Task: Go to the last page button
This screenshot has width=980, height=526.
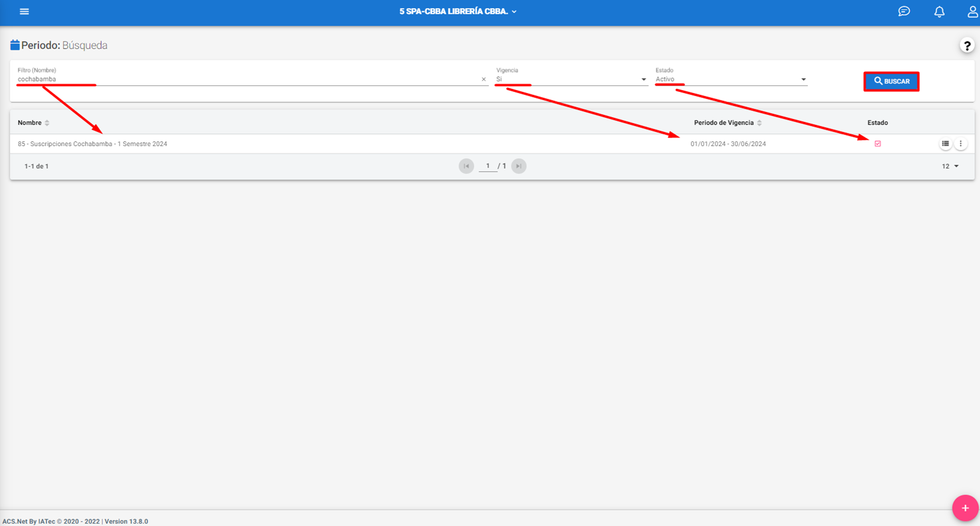Action: click(x=519, y=166)
